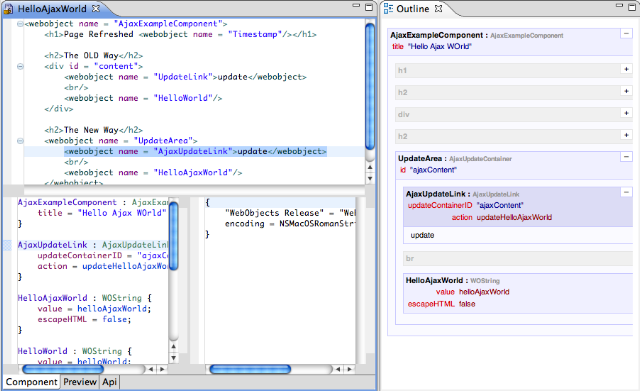
Task: Click the "WebObjects Release" line in woo editor
Action: 290,213
